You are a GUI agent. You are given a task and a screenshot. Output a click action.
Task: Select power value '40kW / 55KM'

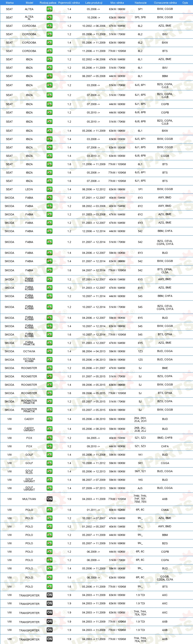pos(117,438)
